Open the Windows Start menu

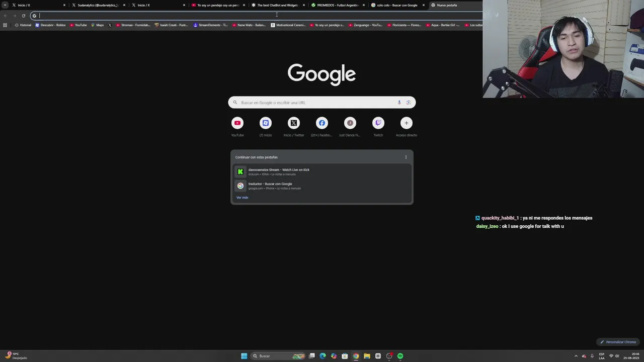244,356
